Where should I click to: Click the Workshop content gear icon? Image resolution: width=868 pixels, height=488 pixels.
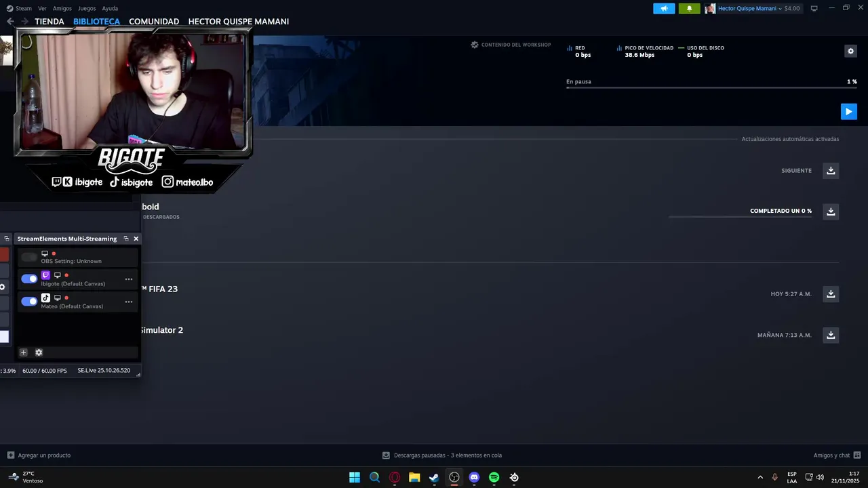coord(475,45)
